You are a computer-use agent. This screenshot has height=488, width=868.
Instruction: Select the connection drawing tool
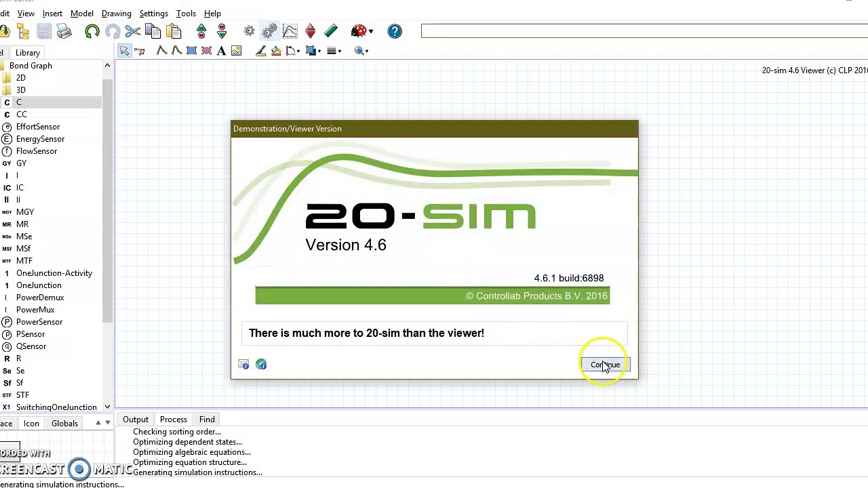point(140,51)
